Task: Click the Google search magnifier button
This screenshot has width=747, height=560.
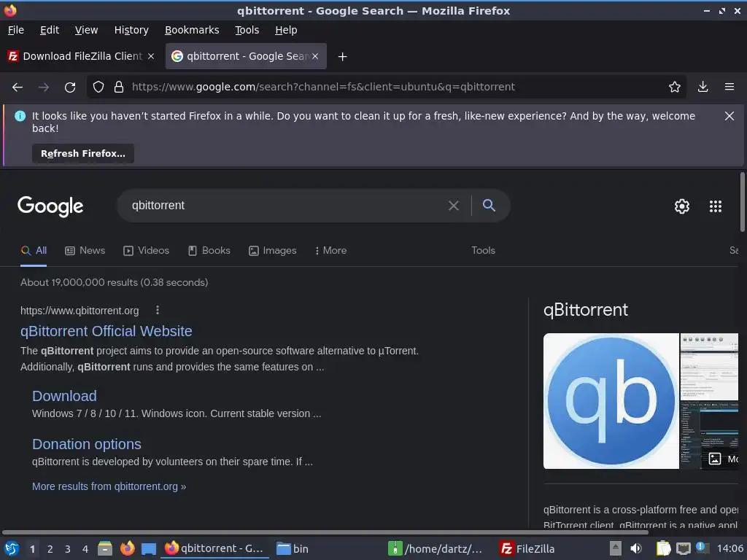Action: [x=489, y=205]
